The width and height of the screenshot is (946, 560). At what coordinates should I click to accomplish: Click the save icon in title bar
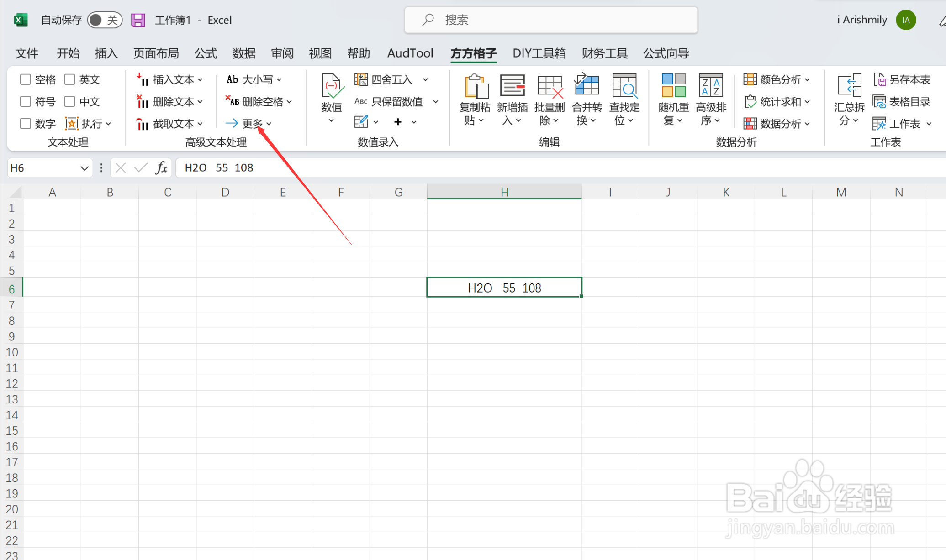(x=138, y=20)
